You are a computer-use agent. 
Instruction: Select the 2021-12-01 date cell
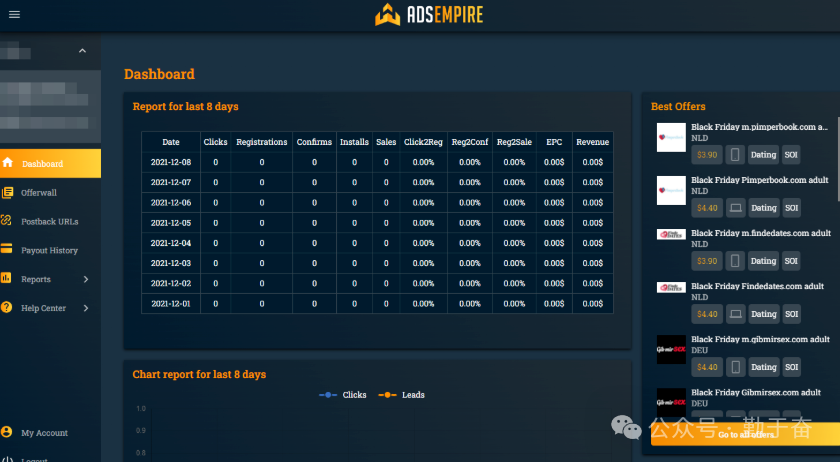(171, 304)
